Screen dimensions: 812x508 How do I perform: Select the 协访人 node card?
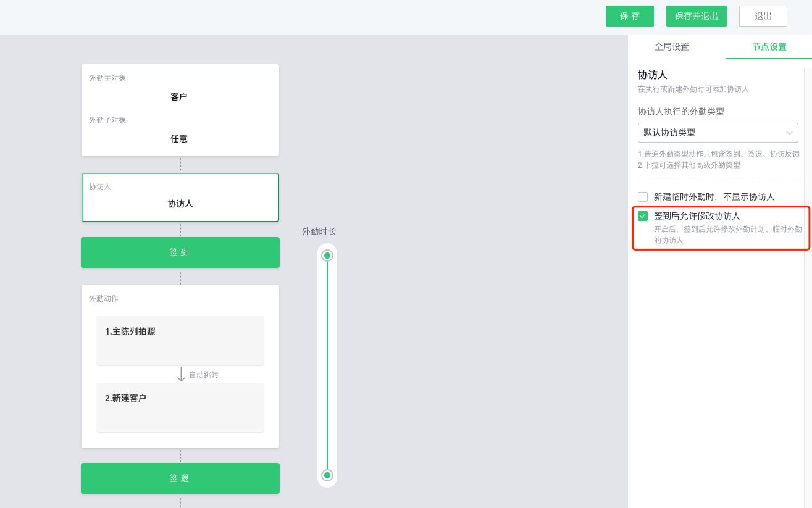pos(180,198)
